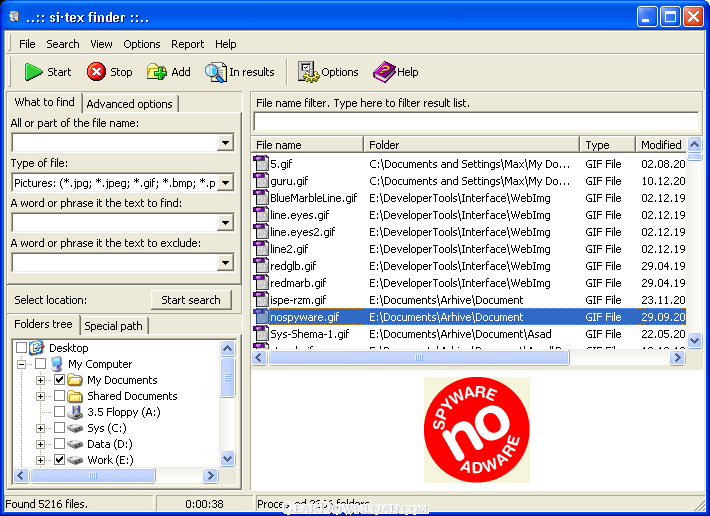Open the Options toolbar icon
The height and width of the screenshot is (516, 710).
[308, 72]
